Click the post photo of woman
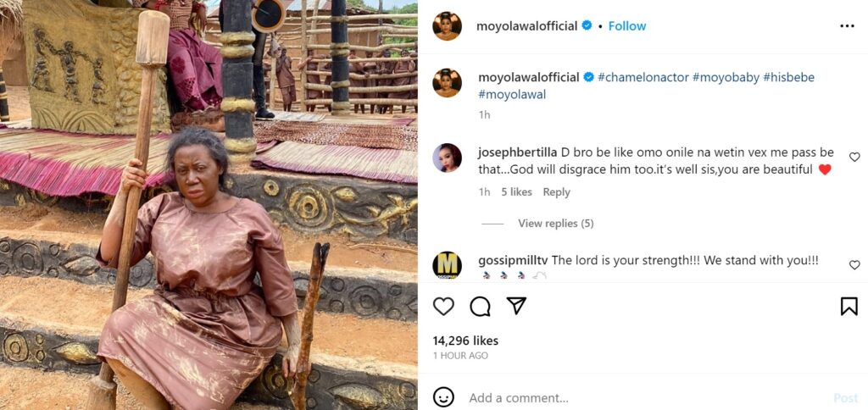The image size is (868, 410). (x=209, y=205)
